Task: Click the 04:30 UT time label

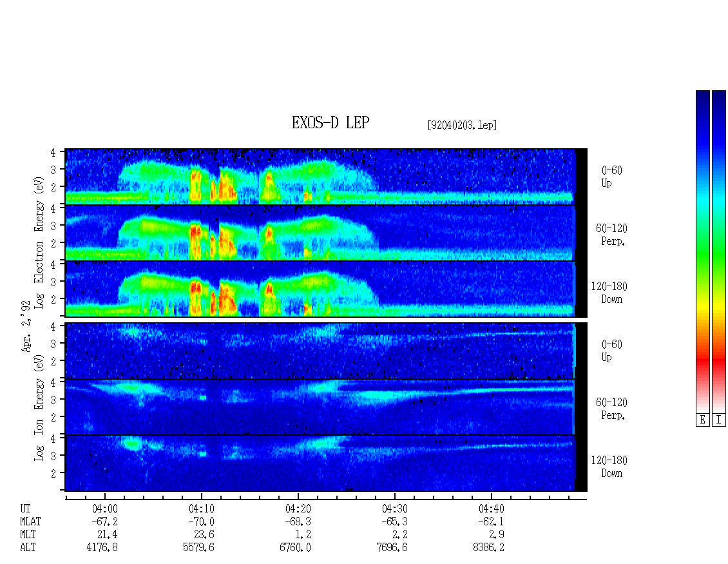Action: 395,509
